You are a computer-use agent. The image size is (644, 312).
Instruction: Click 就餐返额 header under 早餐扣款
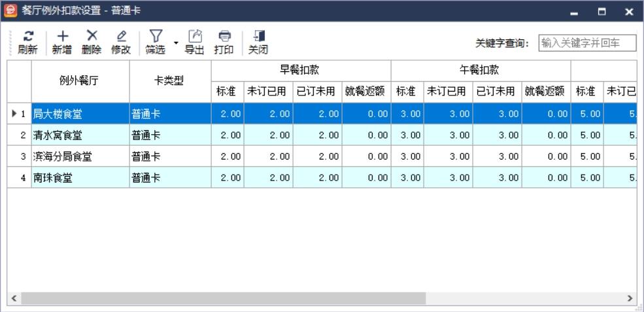366,92
